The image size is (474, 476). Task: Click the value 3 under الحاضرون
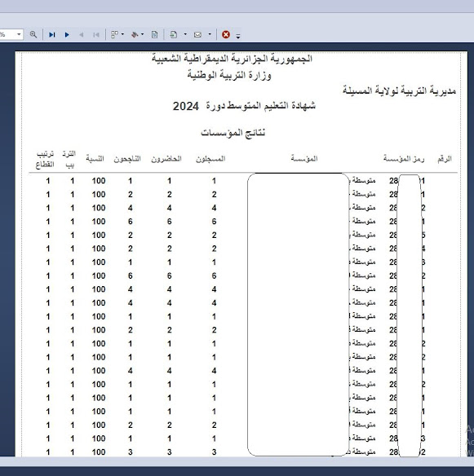click(x=169, y=452)
